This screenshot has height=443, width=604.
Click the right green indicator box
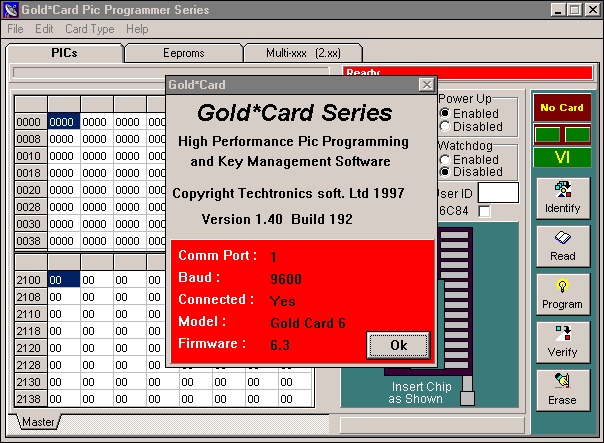[x=577, y=135]
